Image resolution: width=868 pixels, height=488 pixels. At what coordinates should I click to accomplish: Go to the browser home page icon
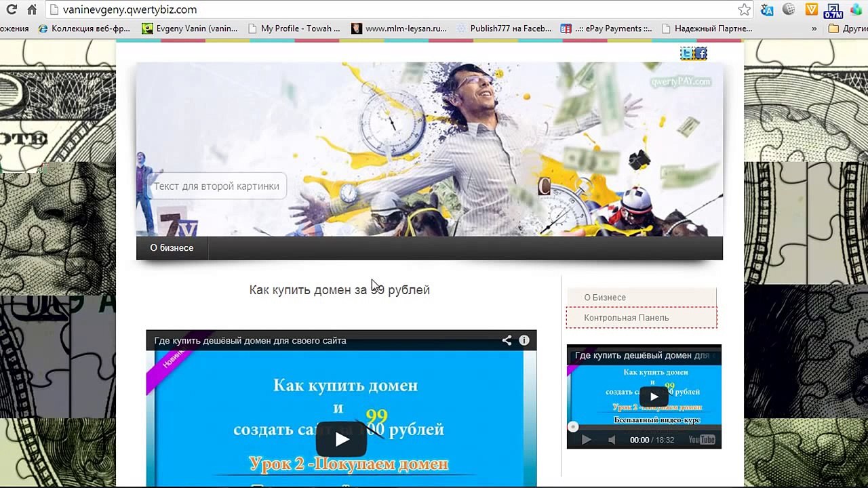pyautogui.click(x=32, y=9)
